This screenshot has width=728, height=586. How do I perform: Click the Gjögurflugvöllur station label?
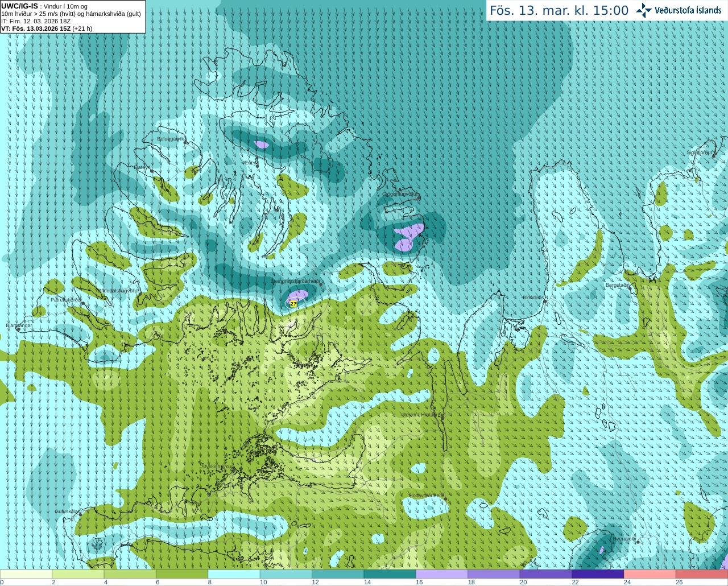pyautogui.click(x=400, y=195)
